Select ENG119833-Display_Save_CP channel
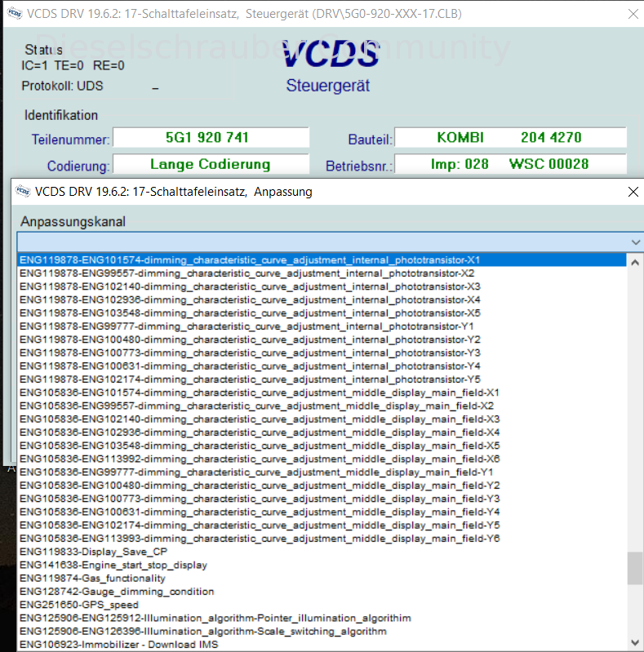The width and height of the screenshot is (644, 652). pos(322,552)
